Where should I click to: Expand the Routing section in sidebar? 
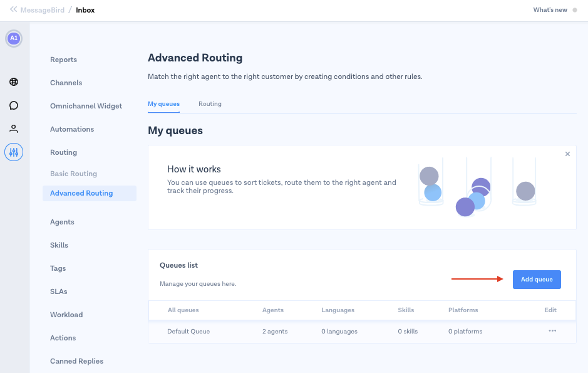(63, 152)
